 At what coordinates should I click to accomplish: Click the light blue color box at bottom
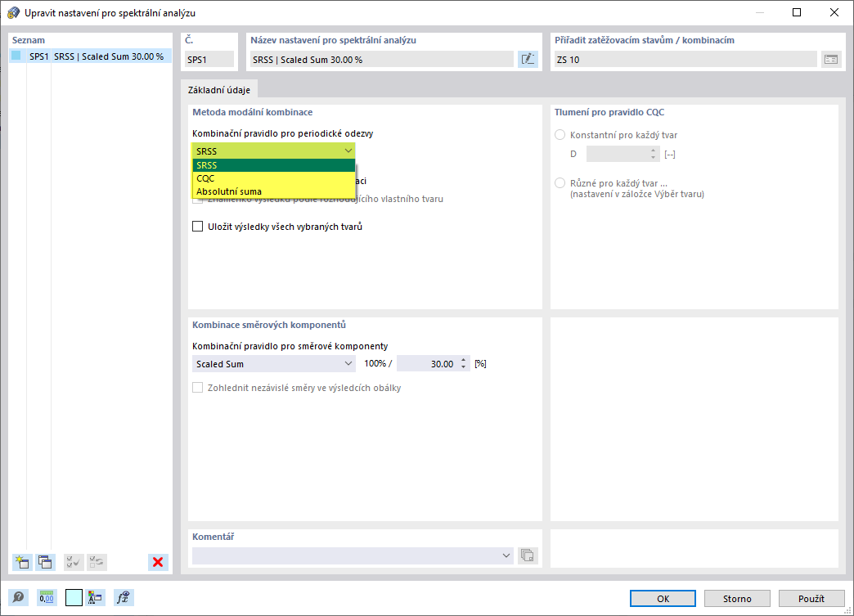(x=74, y=597)
